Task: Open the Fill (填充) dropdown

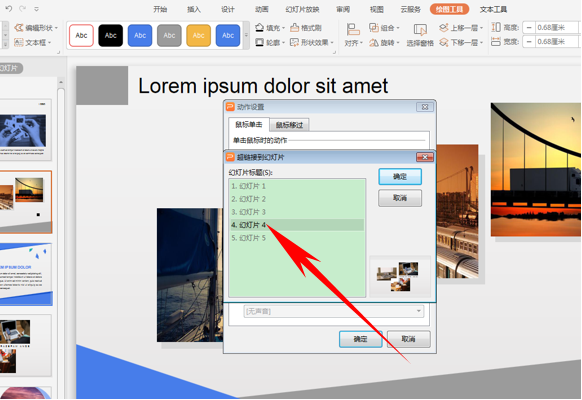Action: click(270, 28)
